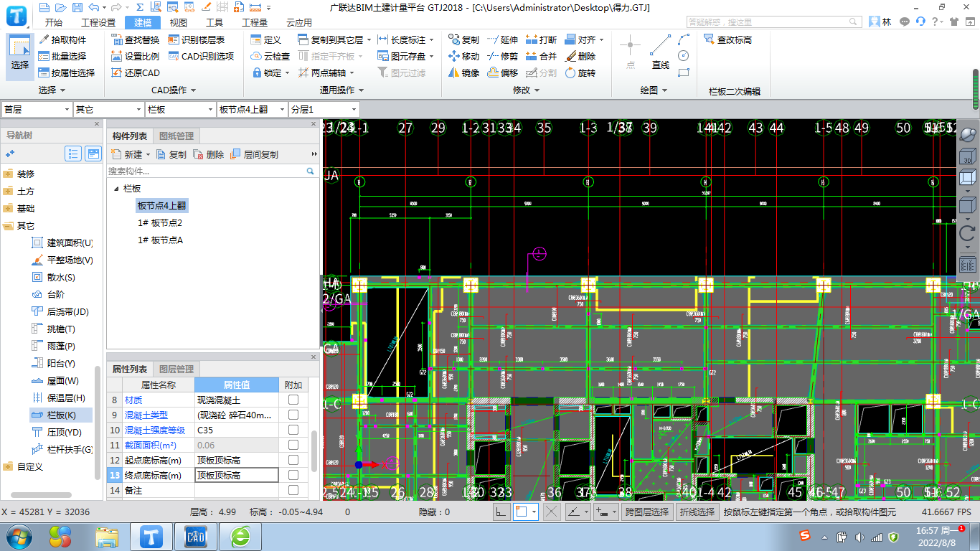This screenshot has width=980, height=551.
Task: Open the 视图 ribbon tab
Action: click(179, 22)
